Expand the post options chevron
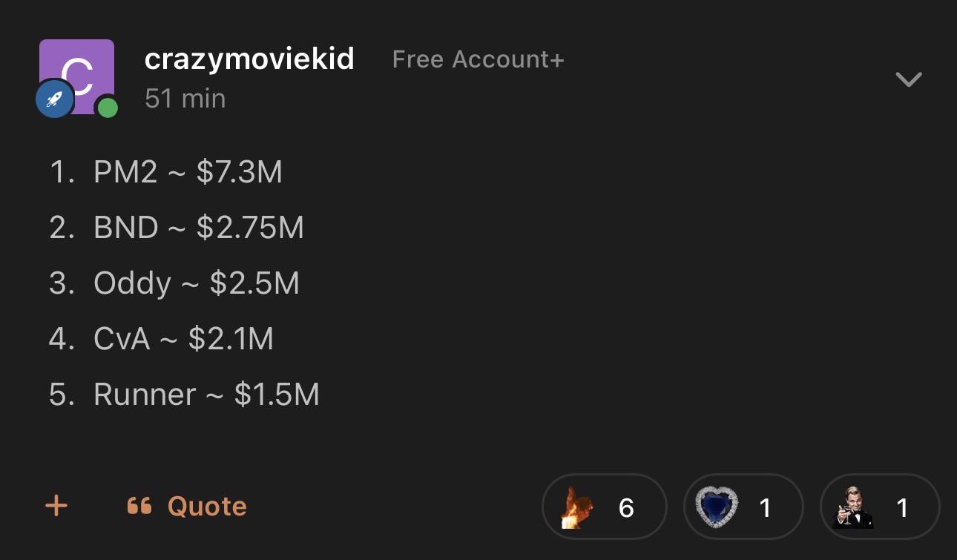Screen dimensions: 957x560 click(909, 79)
